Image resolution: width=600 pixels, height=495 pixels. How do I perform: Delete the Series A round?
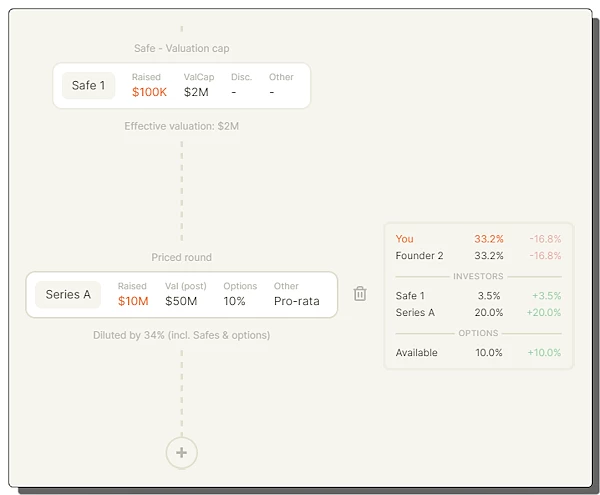click(x=360, y=294)
